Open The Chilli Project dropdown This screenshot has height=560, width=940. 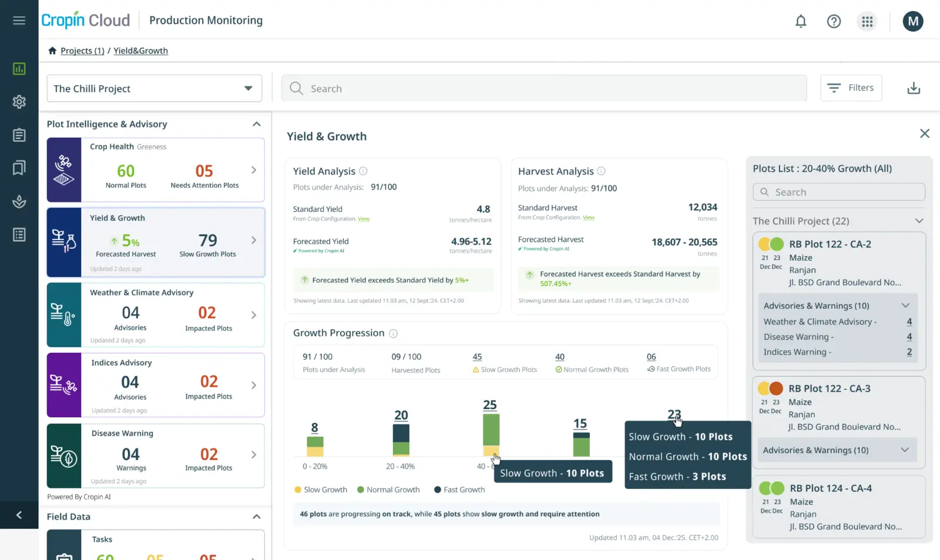(x=155, y=89)
